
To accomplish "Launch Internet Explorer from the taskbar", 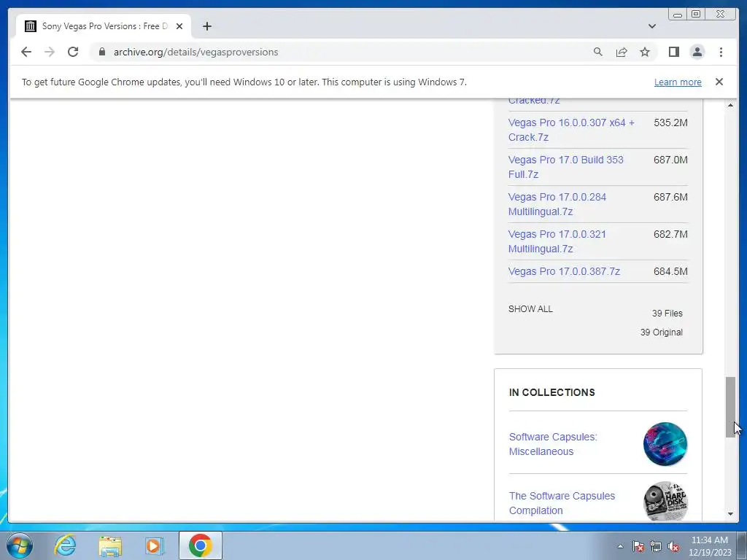I will [x=65, y=545].
